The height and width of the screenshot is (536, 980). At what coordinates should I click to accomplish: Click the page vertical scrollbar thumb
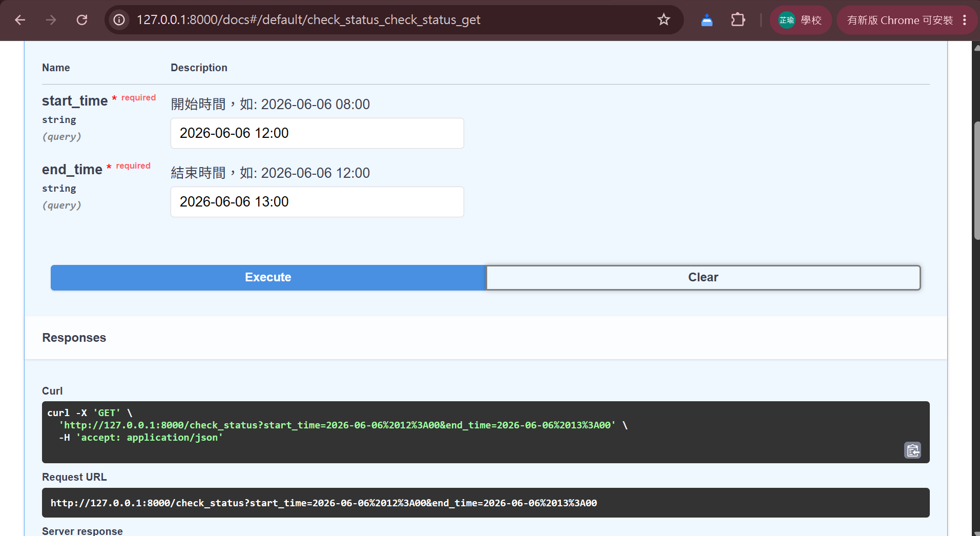coord(976,181)
